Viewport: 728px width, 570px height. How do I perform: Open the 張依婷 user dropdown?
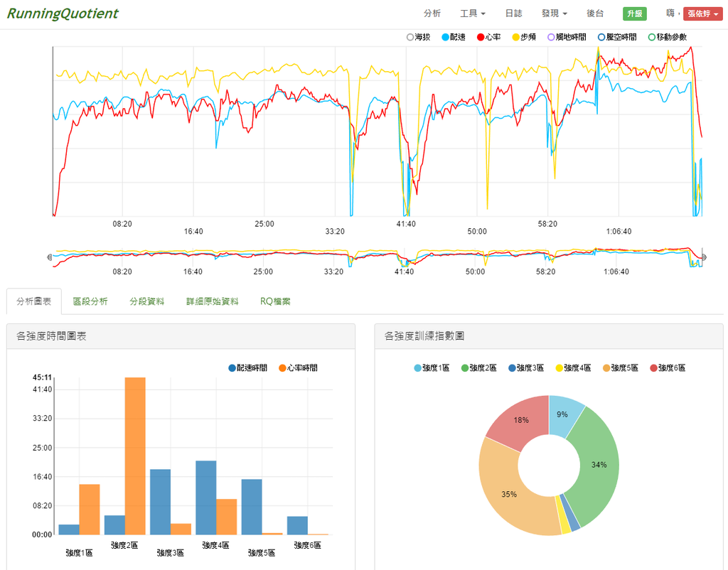(x=703, y=14)
